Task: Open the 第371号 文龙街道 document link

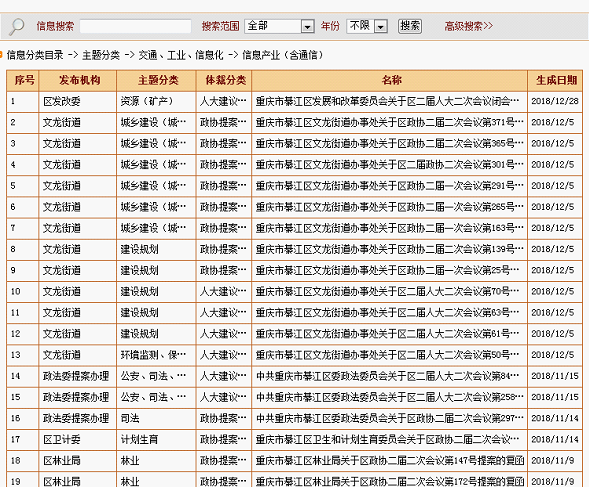Action: coord(390,122)
